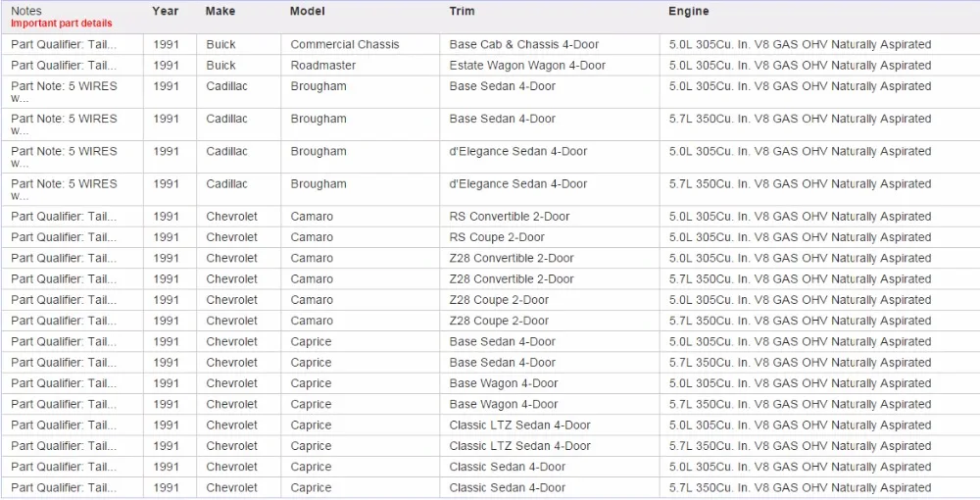Viewport: 980px width, 500px height.
Task: Click the Trim column header
Action: pyautogui.click(x=462, y=11)
